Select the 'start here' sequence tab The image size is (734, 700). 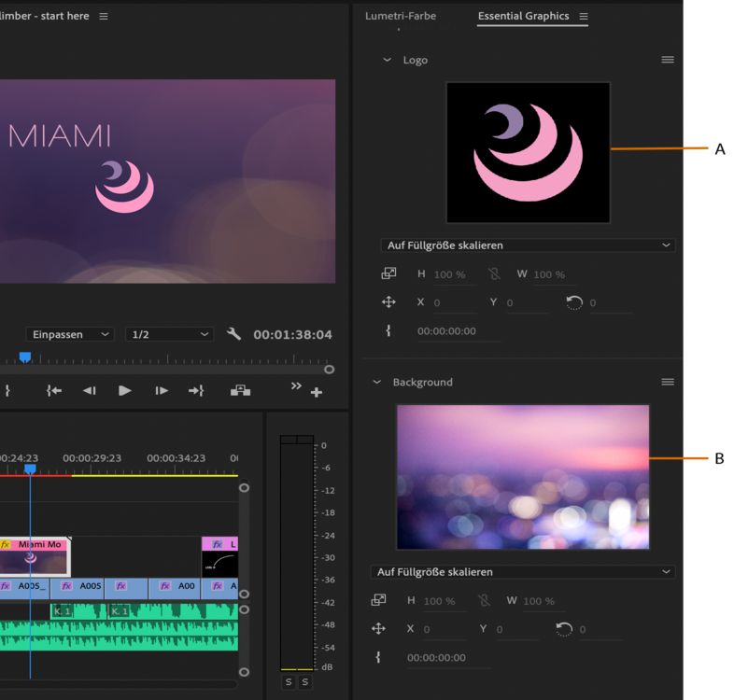point(45,16)
